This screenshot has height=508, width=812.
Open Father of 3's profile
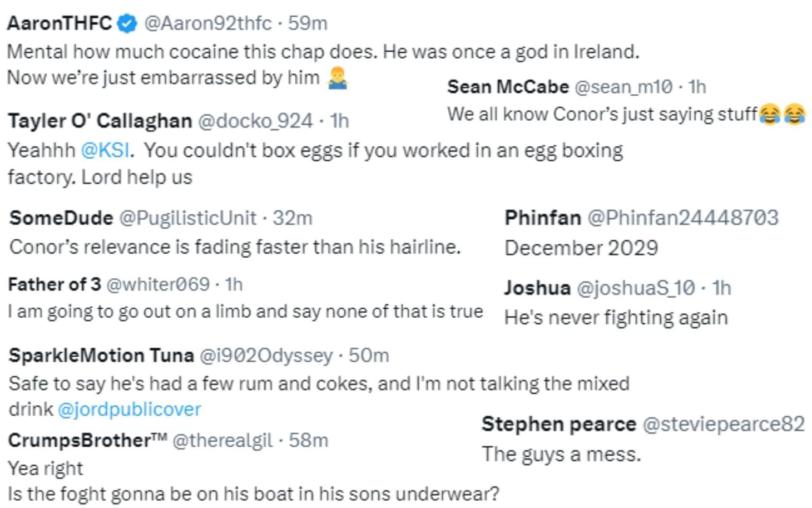coord(55,284)
